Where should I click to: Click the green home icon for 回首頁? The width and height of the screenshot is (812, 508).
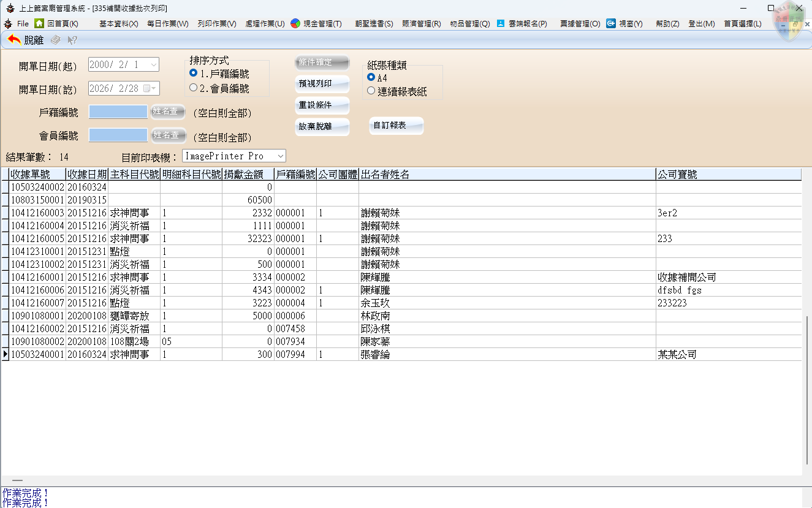tap(39, 23)
